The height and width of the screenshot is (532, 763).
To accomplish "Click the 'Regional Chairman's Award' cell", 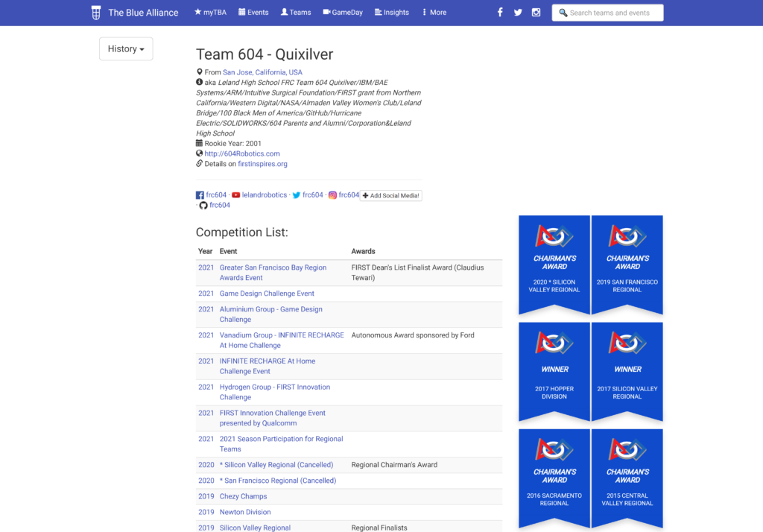I will (394, 465).
